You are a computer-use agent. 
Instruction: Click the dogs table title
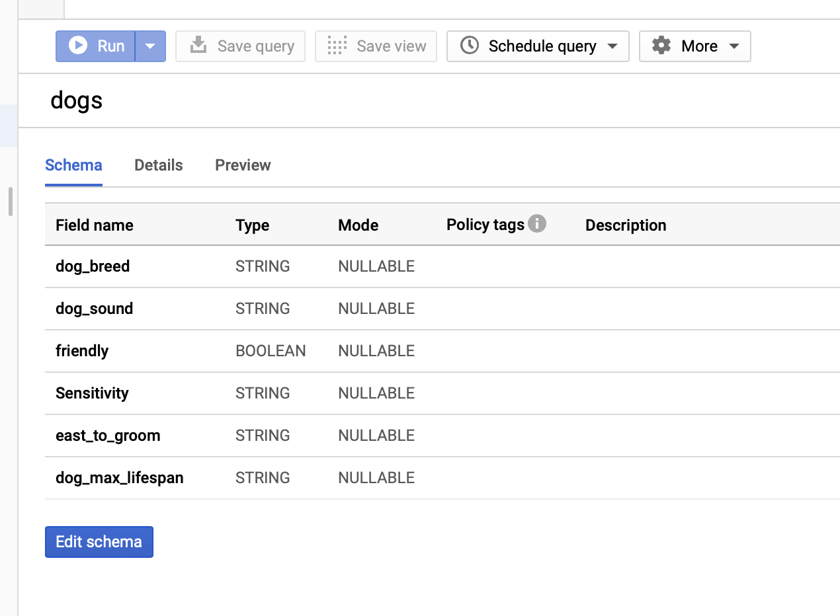[x=76, y=100]
